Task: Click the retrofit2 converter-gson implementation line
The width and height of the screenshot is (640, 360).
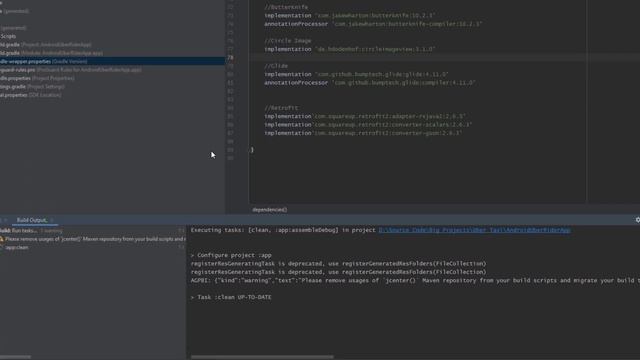Action: click(x=363, y=133)
